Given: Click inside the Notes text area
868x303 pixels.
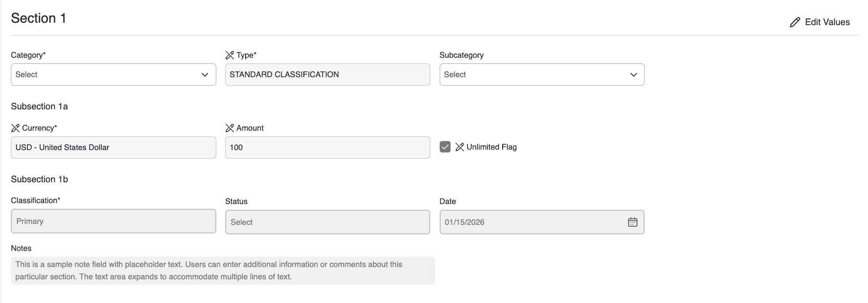Looking at the screenshot, I should point(222,270).
